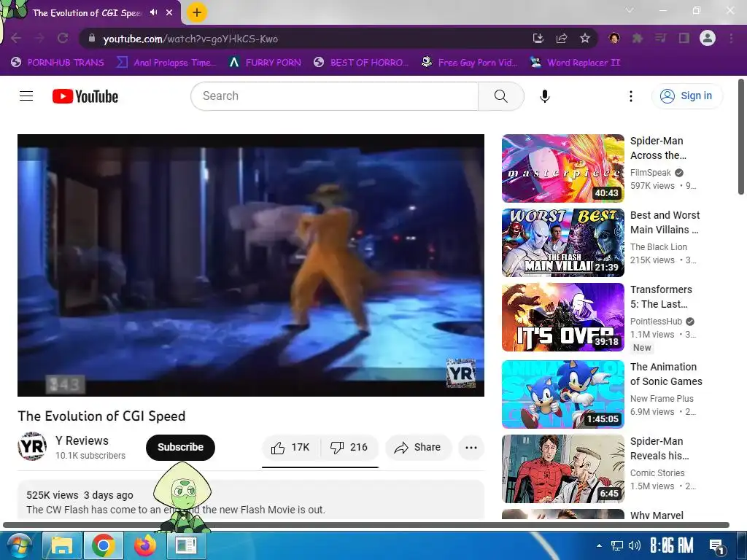Open Best and Worst Main Villains video
747x560 pixels.
(x=665, y=222)
